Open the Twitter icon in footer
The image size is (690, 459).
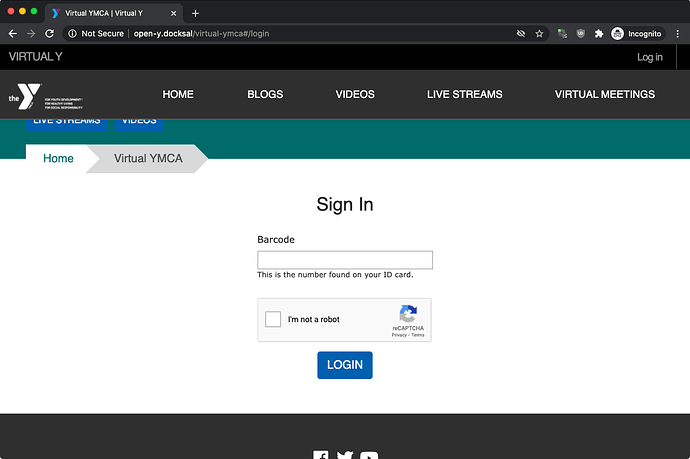345,455
